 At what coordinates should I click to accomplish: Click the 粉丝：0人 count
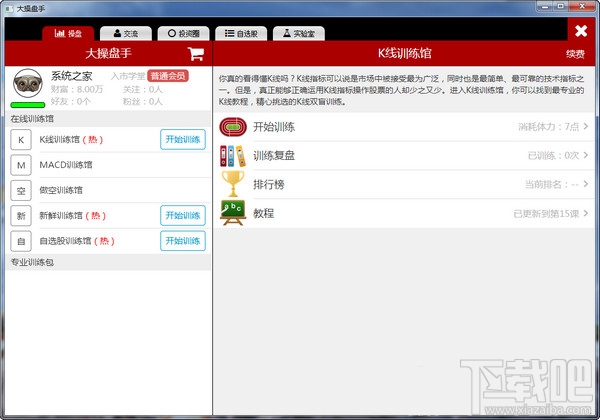click(142, 101)
